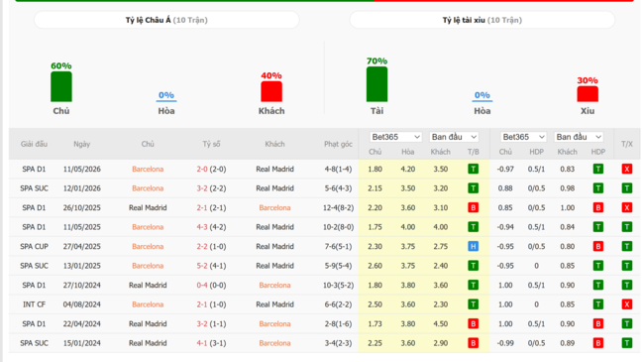
Task: Click odds 4.20 draw in first row
Action: 408,169
